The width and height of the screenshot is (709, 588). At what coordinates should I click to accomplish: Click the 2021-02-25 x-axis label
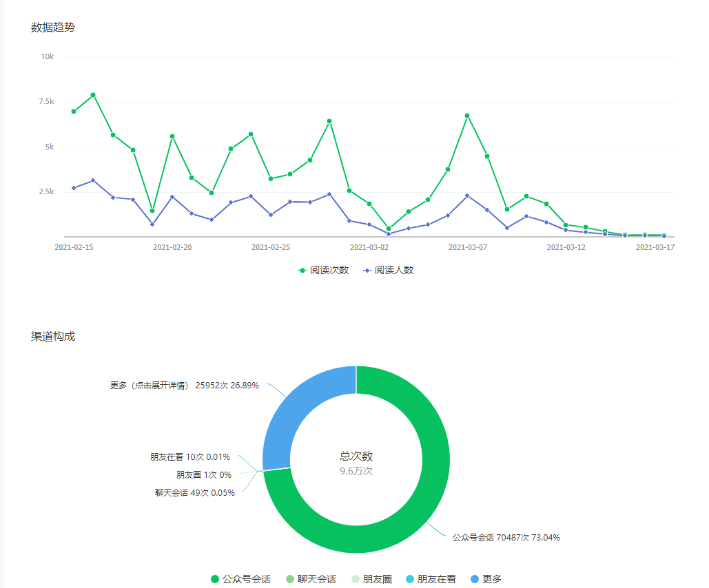click(x=271, y=247)
